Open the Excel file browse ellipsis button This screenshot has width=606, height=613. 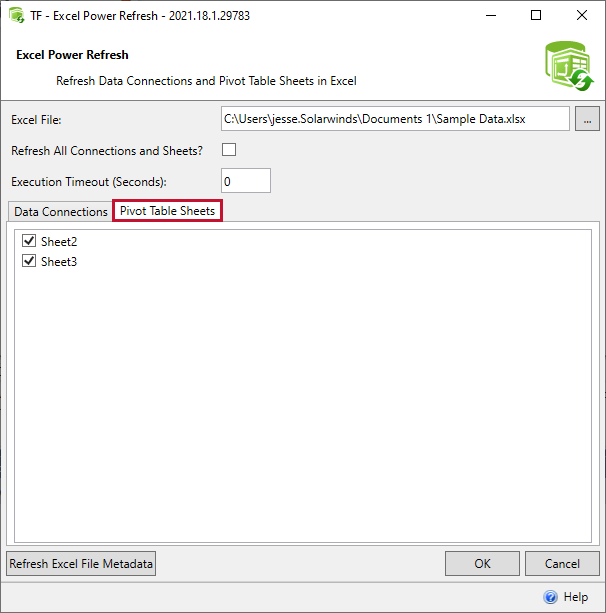click(587, 119)
